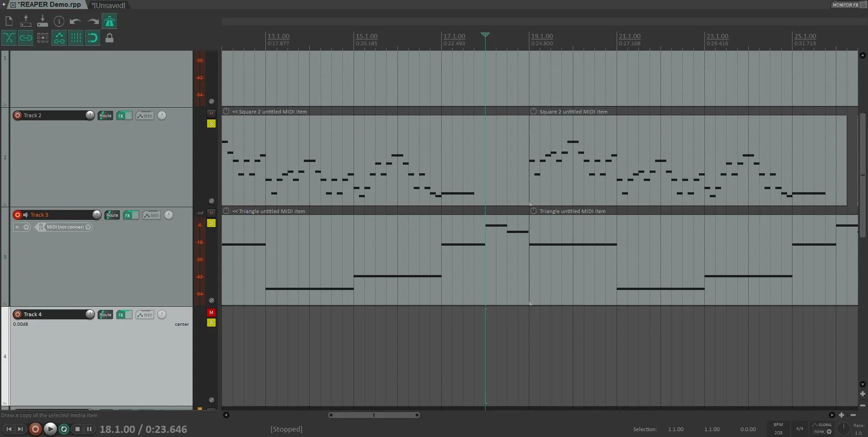Toggle the snap-to-grid magnet icon
The width and height of the screenshot is (868, 437).
click(x=92, y=38)
